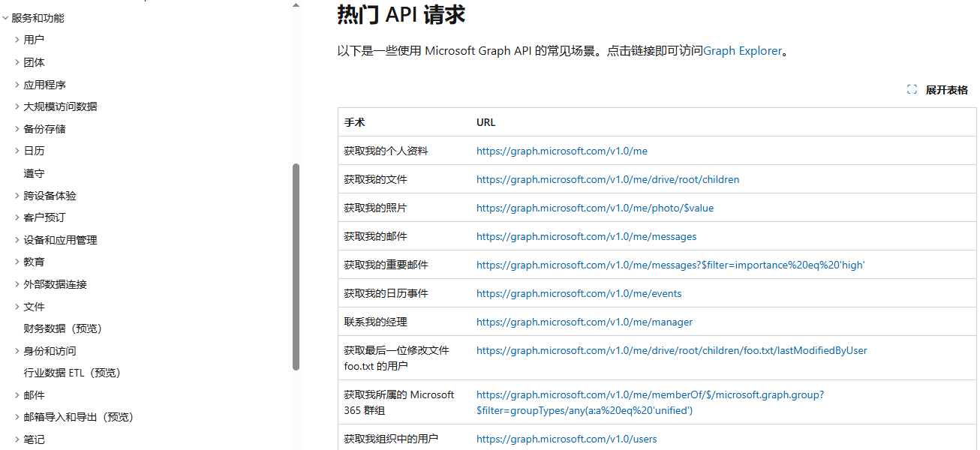
Task: Open the me/events calendar URL link
Action: pos(579,293)
